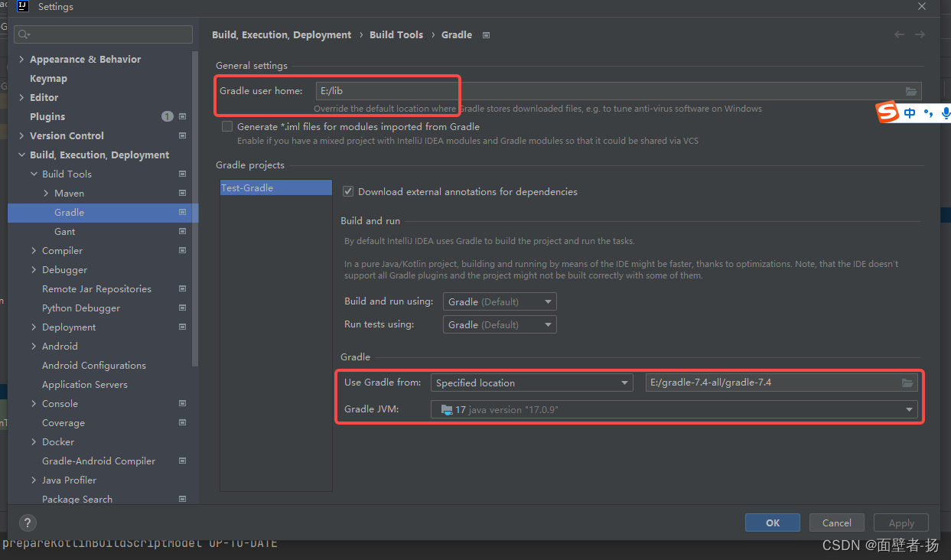The image size is (951, 560).
Task: Select Test-Gradle in Gradle projects list
Action: tap(276, 187)
